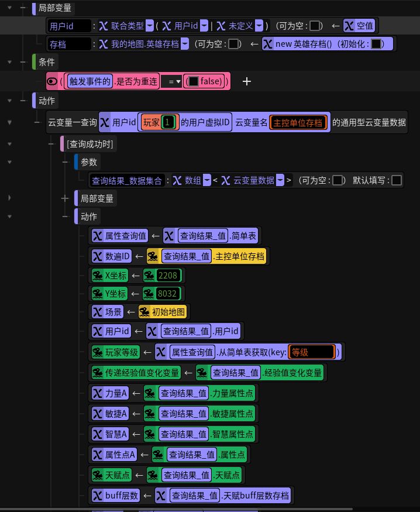Click the green icon on 传递经验值变化变量
The image size is (420, 512).
tap(97, 373)
